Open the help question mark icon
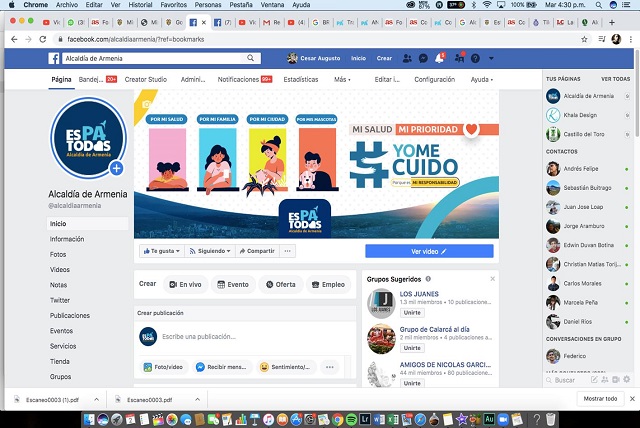 pyautogui.click(x=475, y=58)
